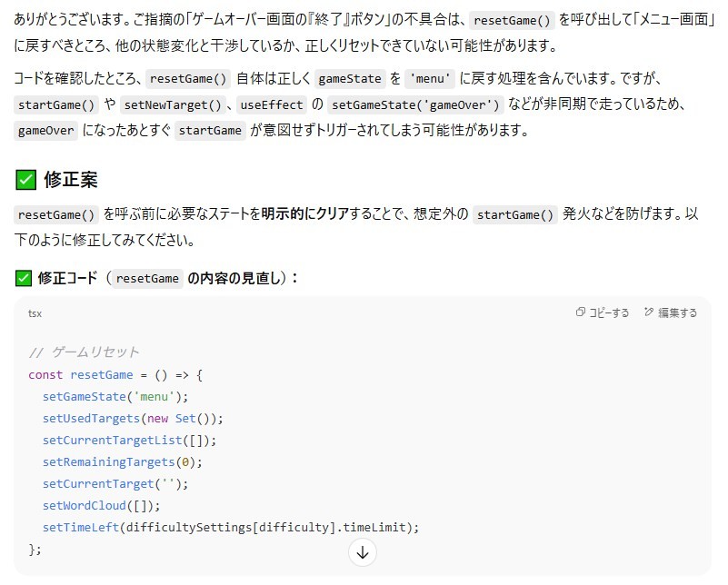Click the green checkmark beside 修正案
Image resolution: width=728 pixels, height=585 pixels.
(26, 179)
